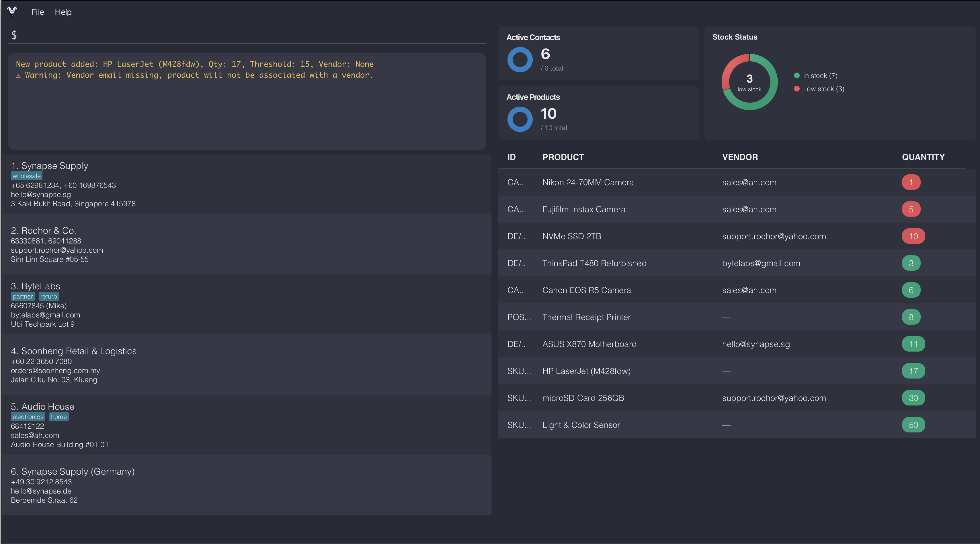Viewport: 980px width, 544px height.
Task: Sort by PRODUCT column header
Action: pyautogui.click(x=563, y=157)
